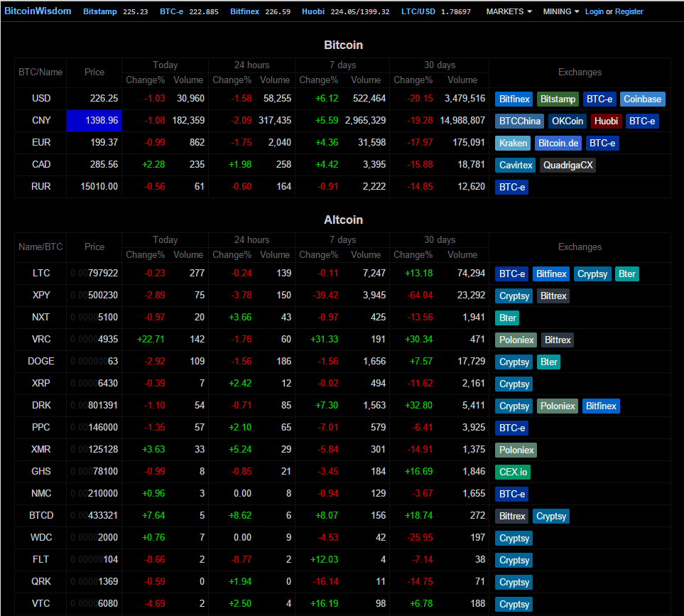Image resolution: width=684 pixels, height=616 pixels.
Task: Open Bter exchange for LTC row
Action: coord(627,274)
